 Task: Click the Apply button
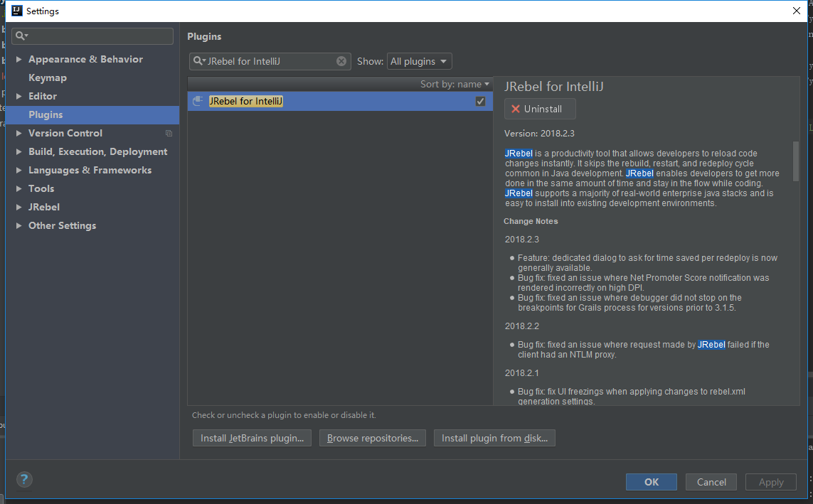tap(771, 482)
